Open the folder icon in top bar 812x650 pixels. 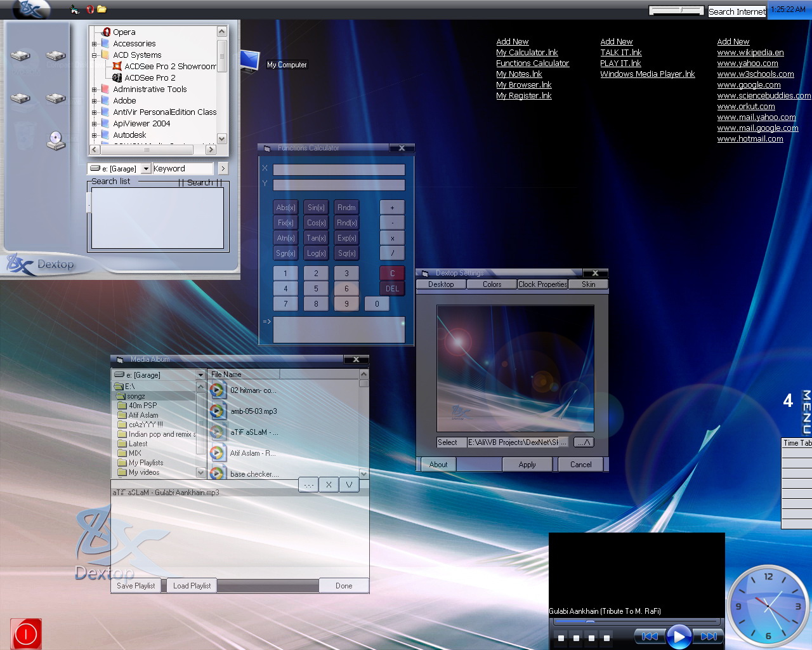click(x=101, y=10)
